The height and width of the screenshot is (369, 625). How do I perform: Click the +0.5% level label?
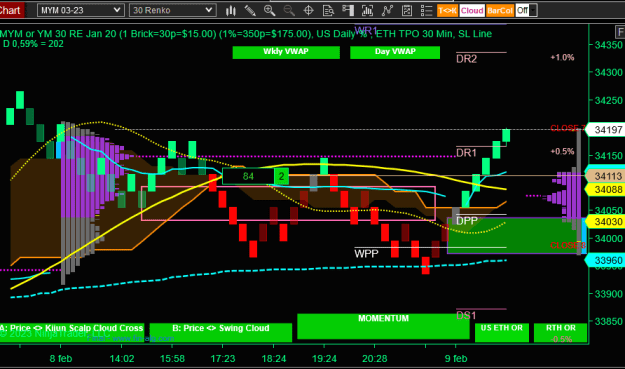(562, 151)
